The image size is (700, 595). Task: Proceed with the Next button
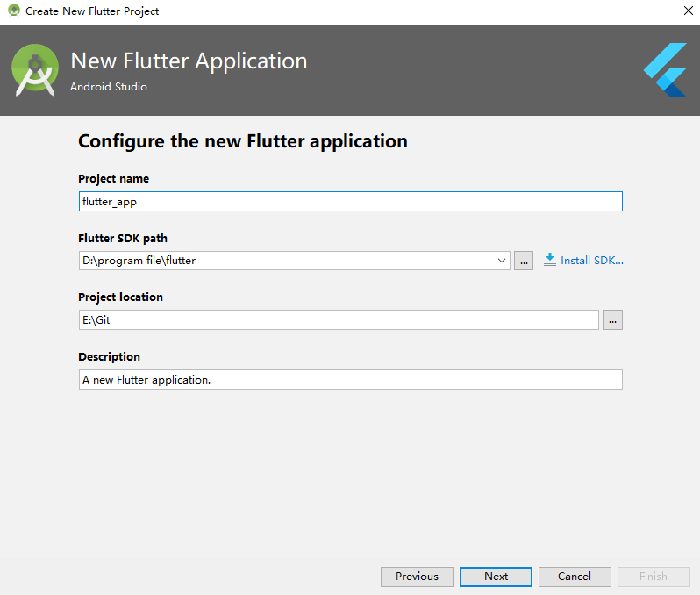point(496,577)
